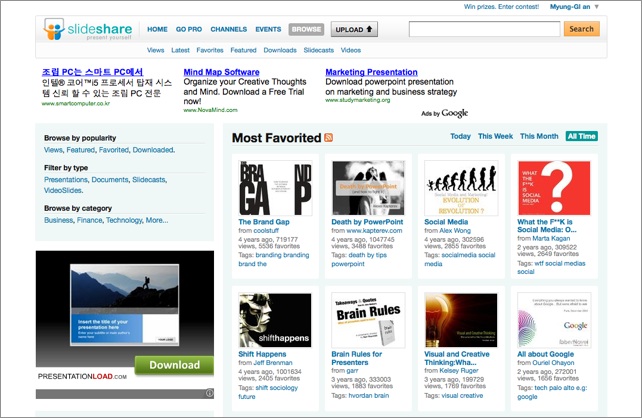Select the All Time filter
The image size is (642, 418).
581,136
